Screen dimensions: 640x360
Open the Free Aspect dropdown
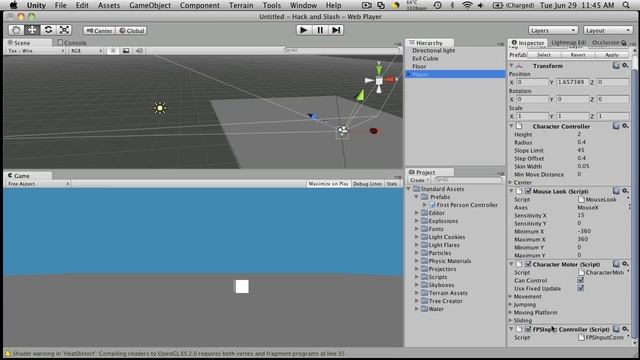pyautogui.click(x=38, y=184)
